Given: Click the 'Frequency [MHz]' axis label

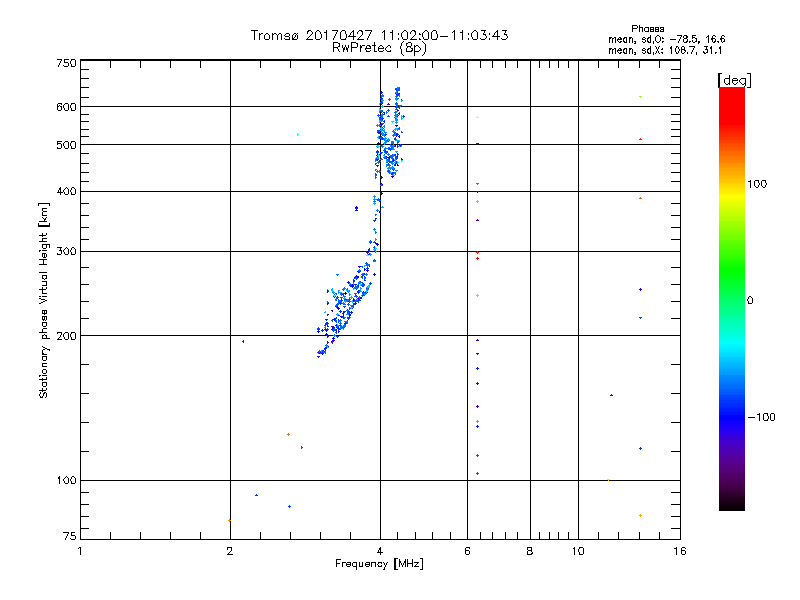Looking at the screenshot, I should point(379,564).
